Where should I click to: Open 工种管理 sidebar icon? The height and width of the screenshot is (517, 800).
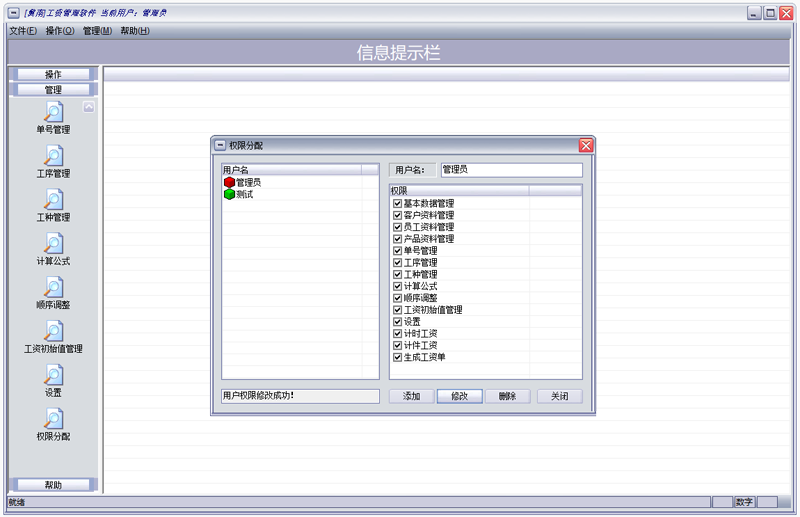(54, 200)
